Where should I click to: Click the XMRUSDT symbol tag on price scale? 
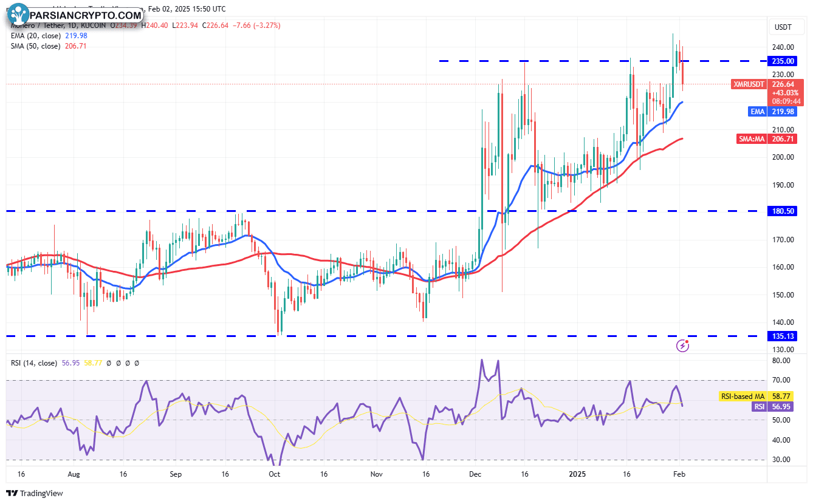coord(748,84)
